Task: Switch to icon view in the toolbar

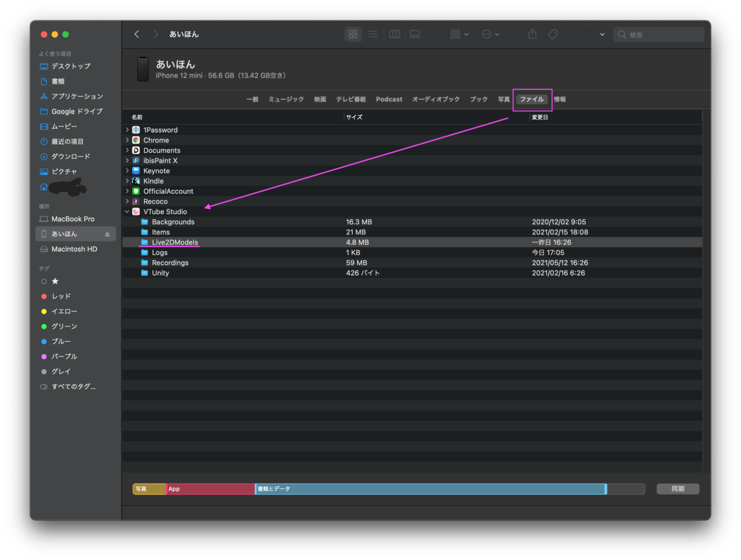Action: pos(353,34)
